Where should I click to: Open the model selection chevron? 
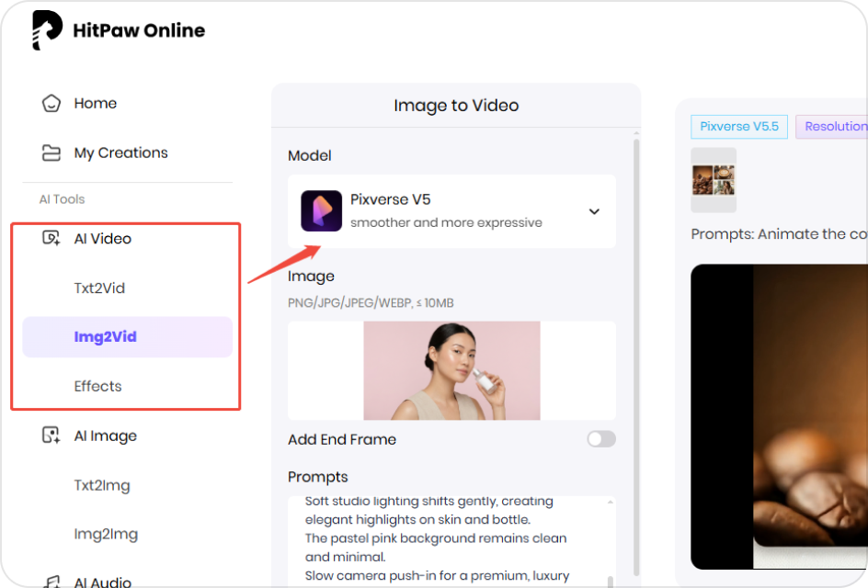[x=594, y=210]
